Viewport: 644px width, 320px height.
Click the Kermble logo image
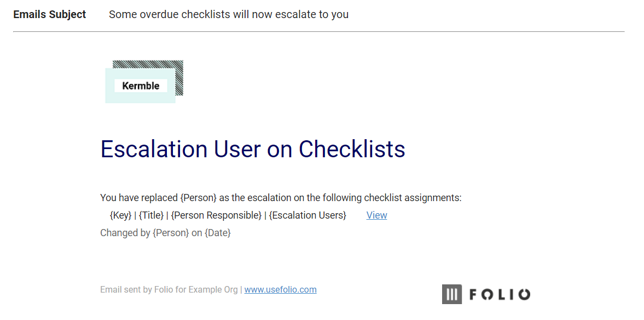(x=144, y=82)
